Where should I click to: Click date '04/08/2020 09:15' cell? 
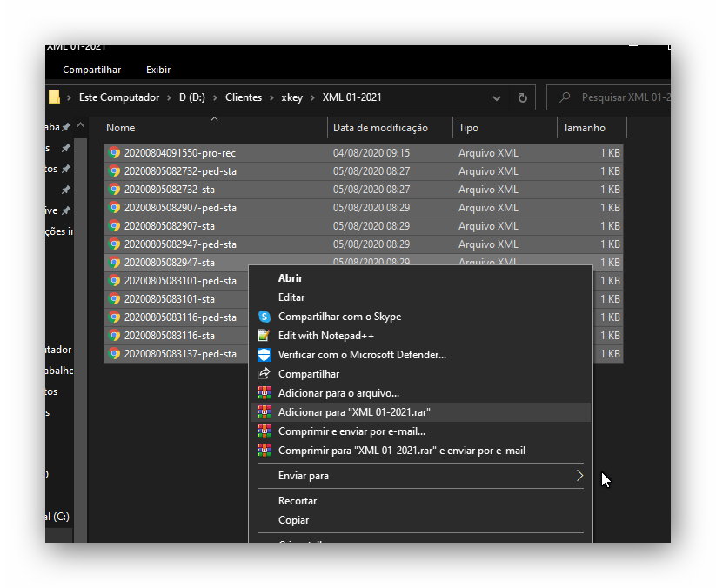tap(371, 153)
